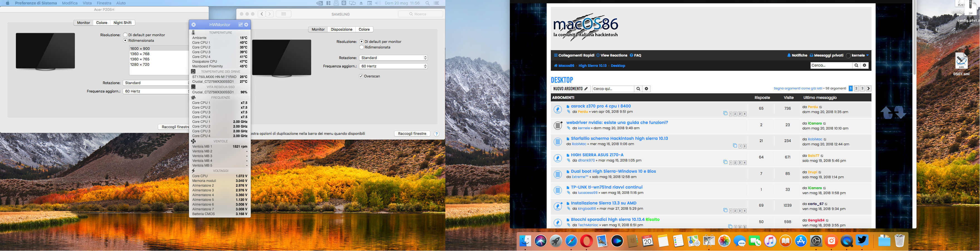
Task: Open Messaggi privati link
Action: [826, 56]
